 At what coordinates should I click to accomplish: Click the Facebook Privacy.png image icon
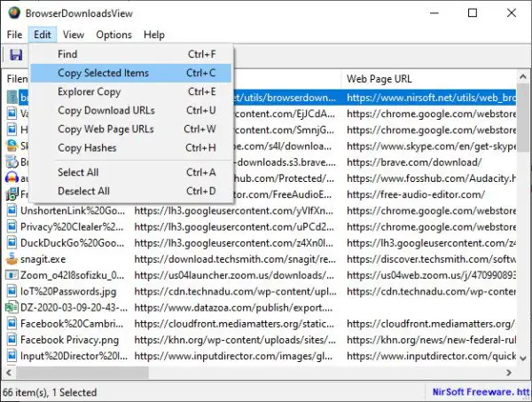point(12,340)
